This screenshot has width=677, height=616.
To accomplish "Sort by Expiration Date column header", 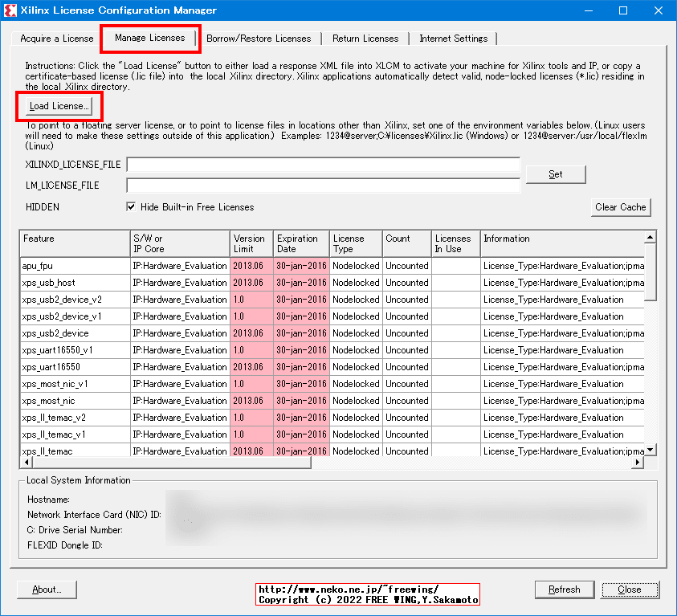I will [x=300, y=243].
